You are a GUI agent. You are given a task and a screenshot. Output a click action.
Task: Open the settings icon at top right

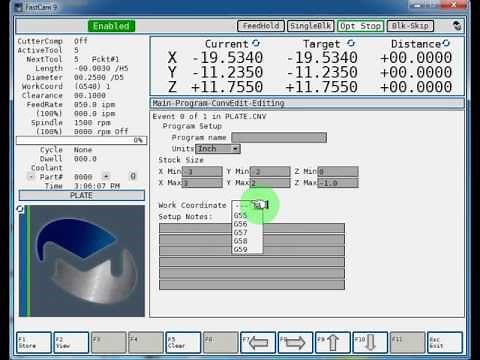[457, 26]
